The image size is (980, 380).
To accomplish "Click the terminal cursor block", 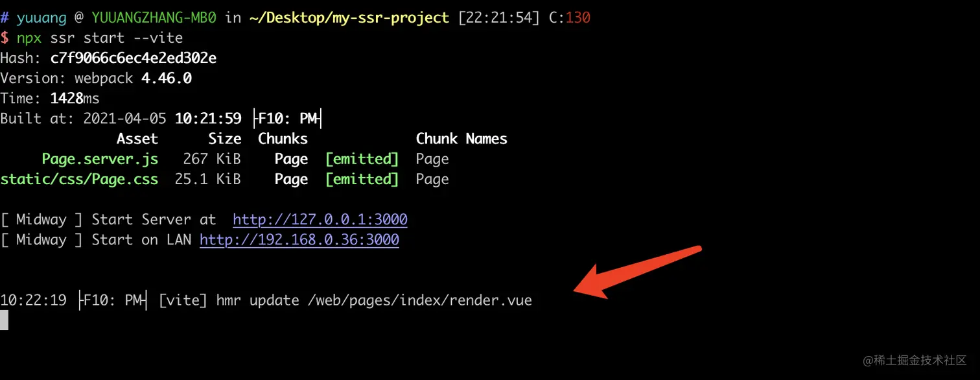I will [4, 320].
